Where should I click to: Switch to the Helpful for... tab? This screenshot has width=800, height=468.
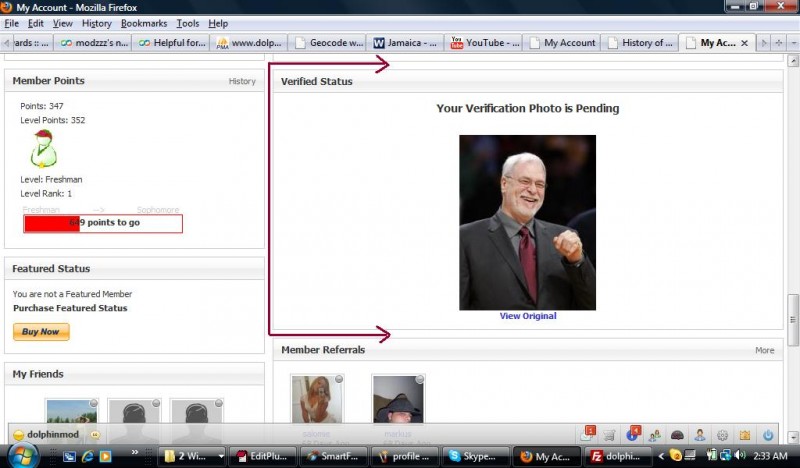(171, 43)
